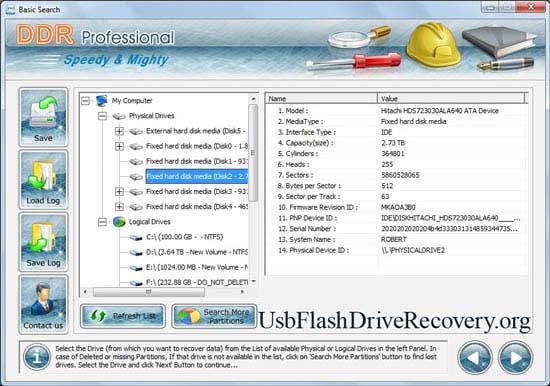Click the Disk3 drive icon
The height and width of the screenshot is (386, 550).
tap(136, 192)
